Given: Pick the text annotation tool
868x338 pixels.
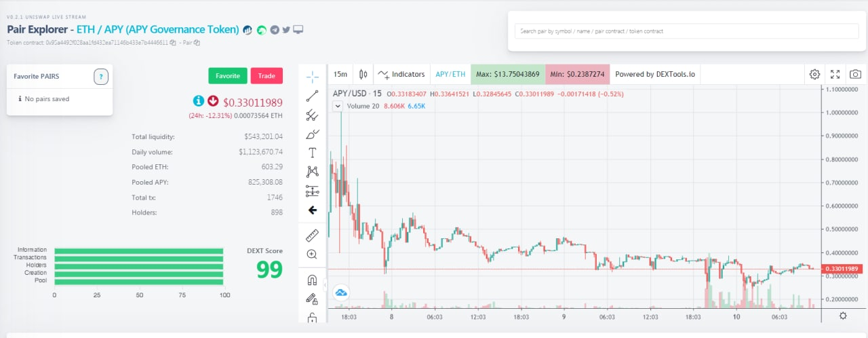Looking at the screenshot, I should click(313, 153).
